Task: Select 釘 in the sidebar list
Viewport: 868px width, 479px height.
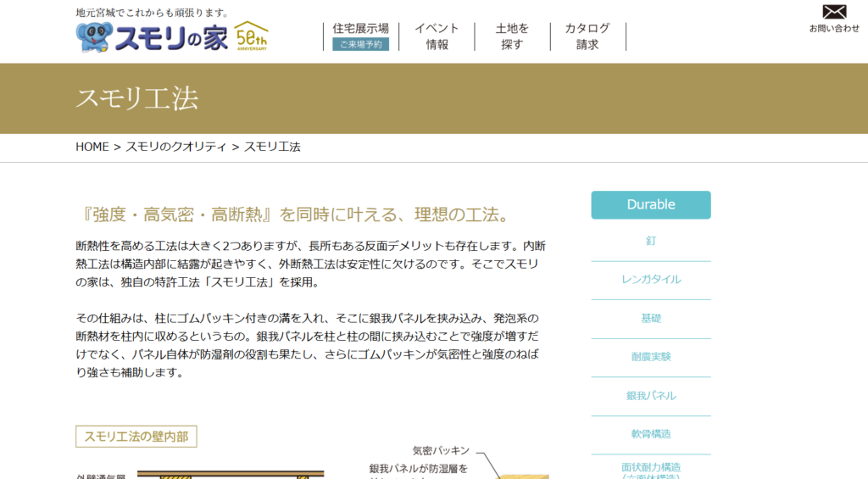Action: click(x=651, y=241)
